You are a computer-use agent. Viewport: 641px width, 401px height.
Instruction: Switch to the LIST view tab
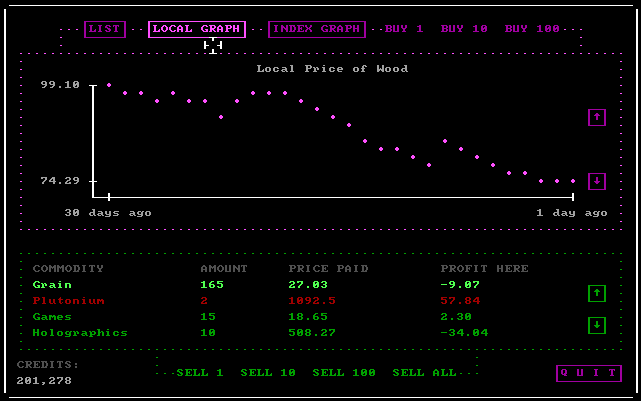tap(105, 29)
